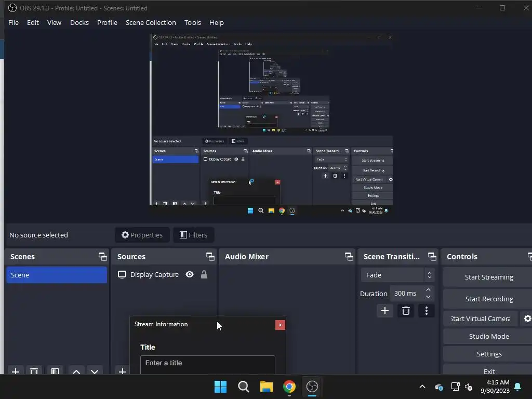
Task: Open Google Chrome from taskbar
Action: [x=289, y=387]
